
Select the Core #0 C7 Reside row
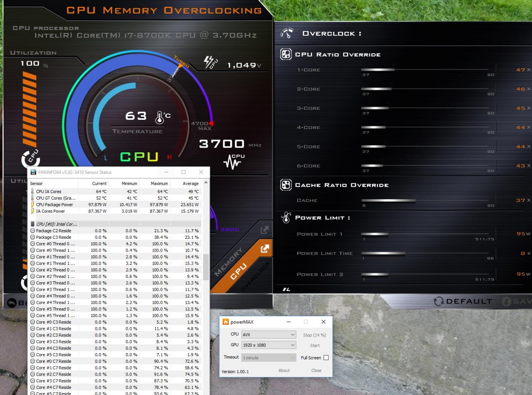[115, 361]
